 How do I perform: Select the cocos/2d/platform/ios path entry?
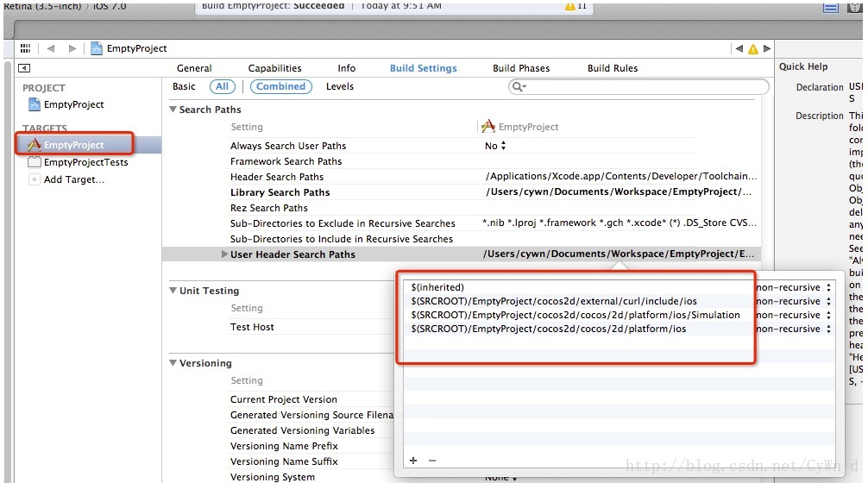[548, 329]
